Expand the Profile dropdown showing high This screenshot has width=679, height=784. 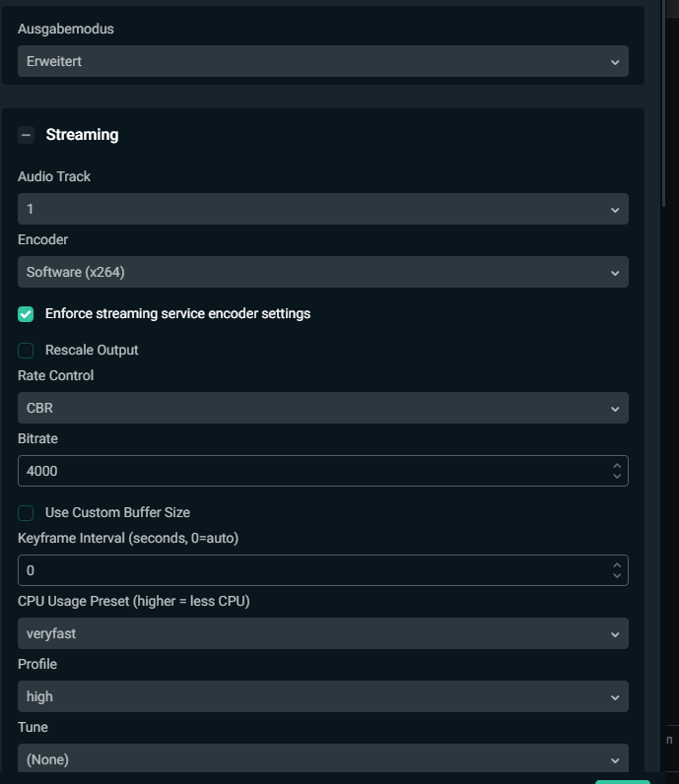coord(322,696)
